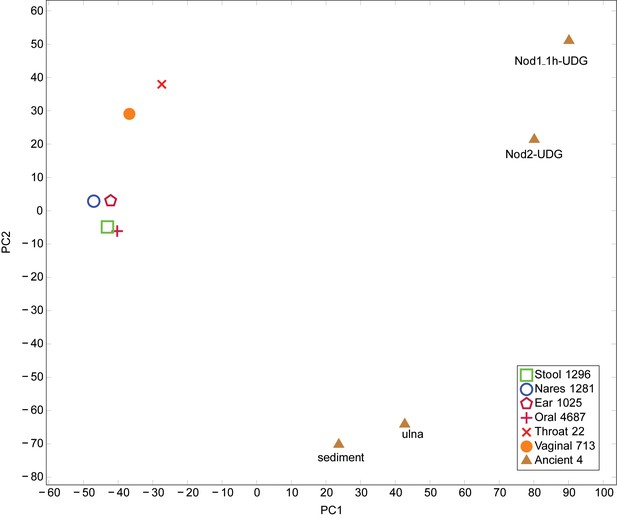Image resolution: width=617 pixels, height=518 pixels.
Task: Click the 'Stool 1296' legend text
Action: pos(562,374)
